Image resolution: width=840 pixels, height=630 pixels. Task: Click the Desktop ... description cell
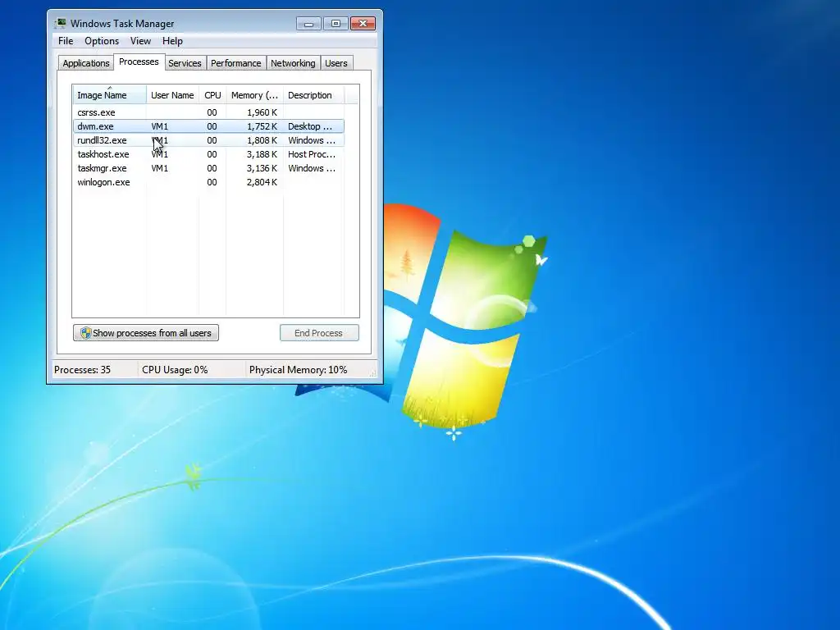pos(310,126)
